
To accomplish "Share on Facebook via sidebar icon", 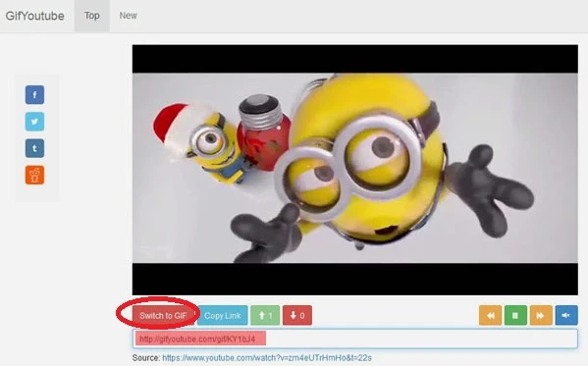I will click(x=34, y=95).
